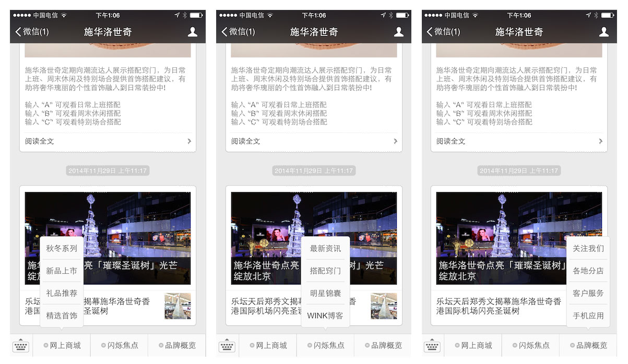Click the battery icon on the left phone
This screenshot has width=628, height=364.
(196, 15)
